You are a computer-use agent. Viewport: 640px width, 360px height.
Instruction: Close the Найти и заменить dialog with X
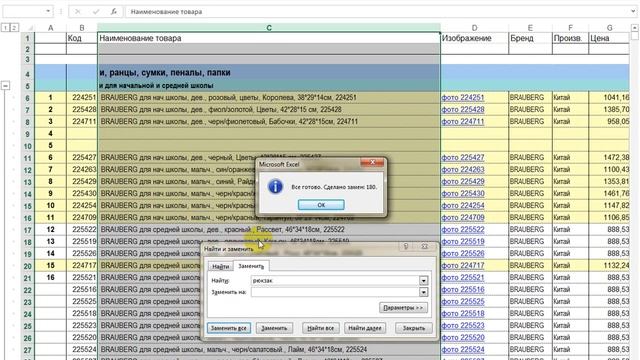point(424,246)
